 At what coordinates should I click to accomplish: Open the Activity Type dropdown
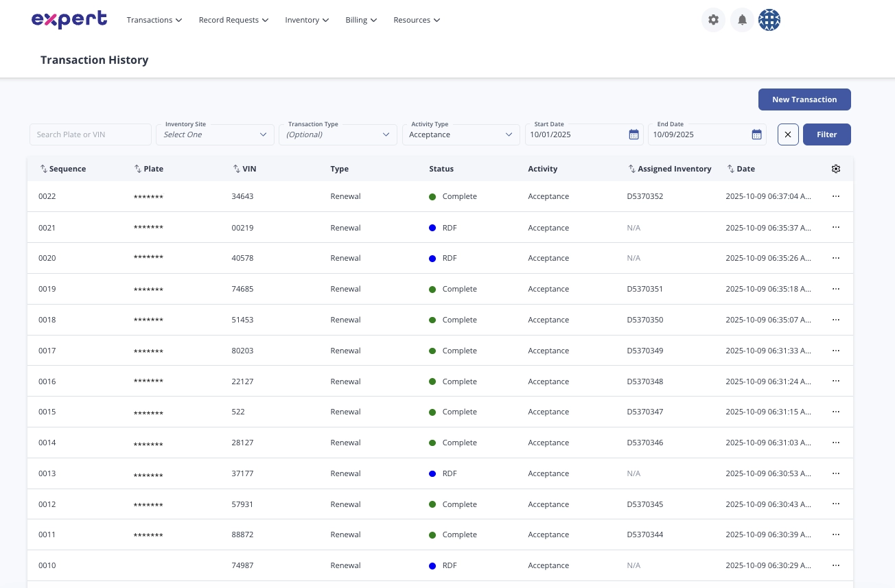461,134
